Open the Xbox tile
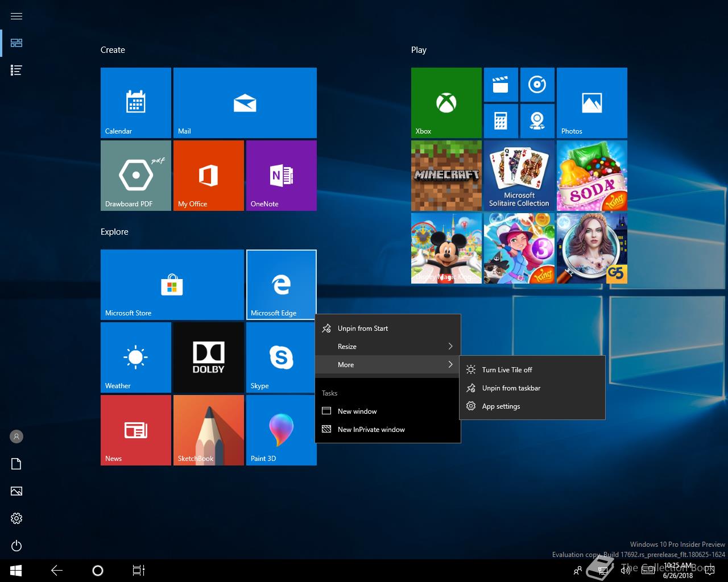 tap(446, 103)
